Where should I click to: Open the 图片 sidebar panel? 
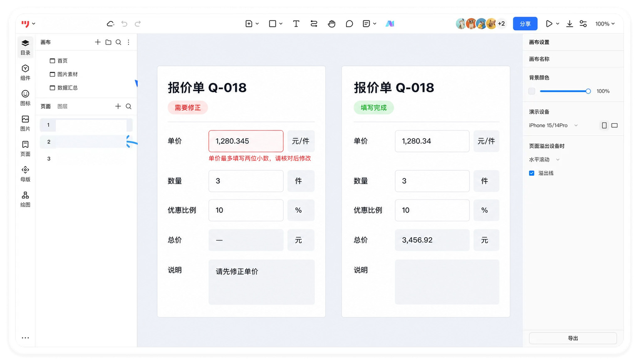pos(25,123)
